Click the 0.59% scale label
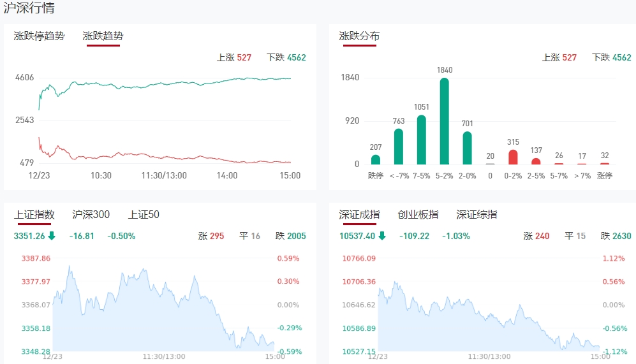 (288, 258)
